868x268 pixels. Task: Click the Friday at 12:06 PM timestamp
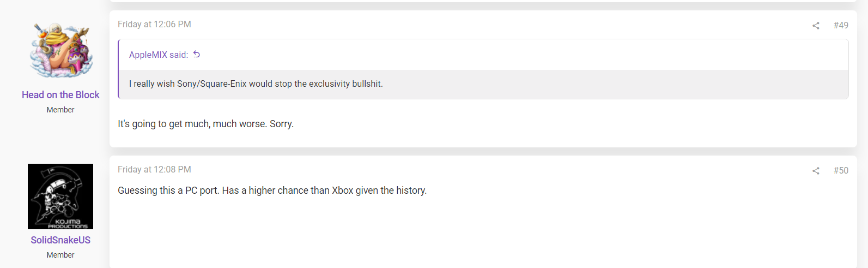pos(154,25)
